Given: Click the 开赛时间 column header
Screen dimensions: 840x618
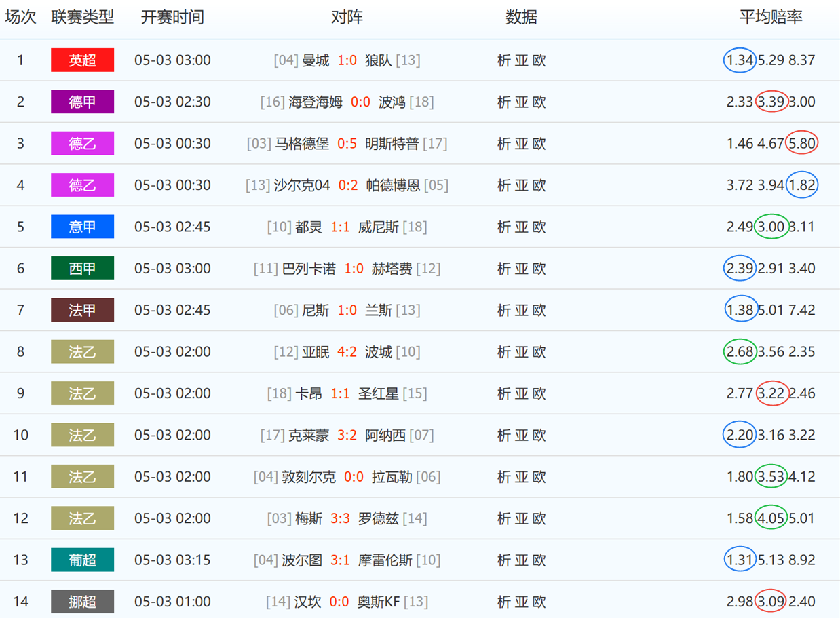Looking at the screenshot, I should pos(172,18).
